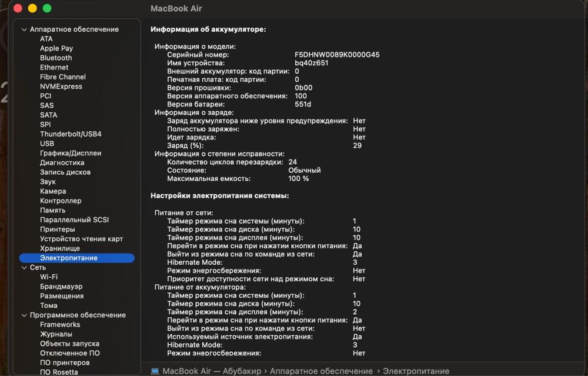Select Графика/Дисплеи in the sidebar
588x376 pixels.
[x=71, y=153]
